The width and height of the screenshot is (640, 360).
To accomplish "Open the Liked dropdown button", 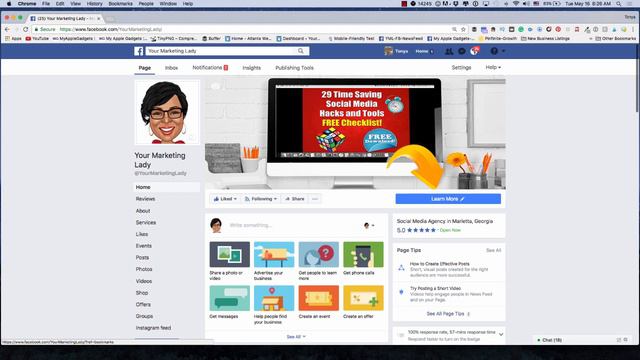I will tap(225, 199).
